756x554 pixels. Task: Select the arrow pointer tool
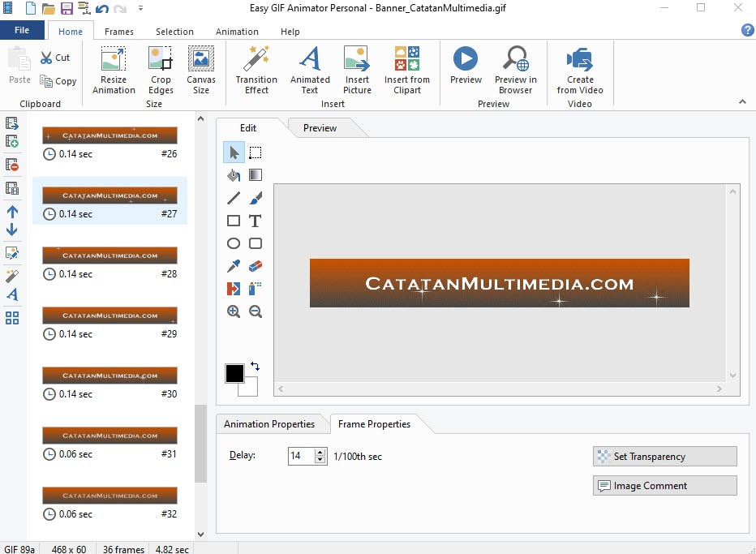tap(234, 152)
